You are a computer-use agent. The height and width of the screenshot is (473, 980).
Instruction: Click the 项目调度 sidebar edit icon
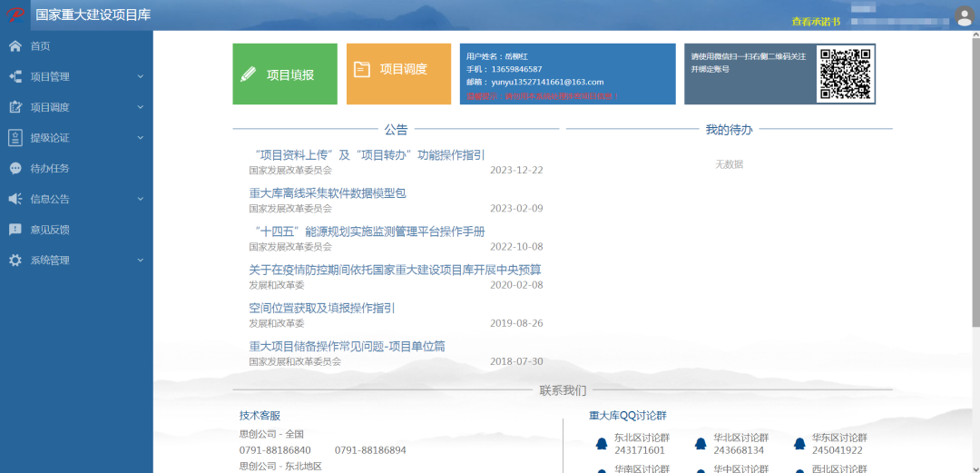pos(15,107)
